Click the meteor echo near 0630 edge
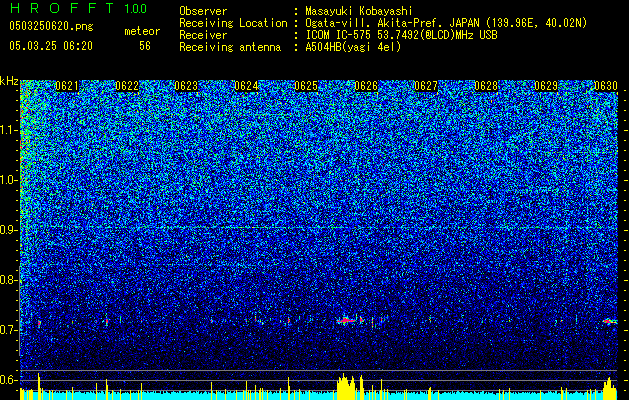Viewport: 629px width, 400px height. (610, 321)
